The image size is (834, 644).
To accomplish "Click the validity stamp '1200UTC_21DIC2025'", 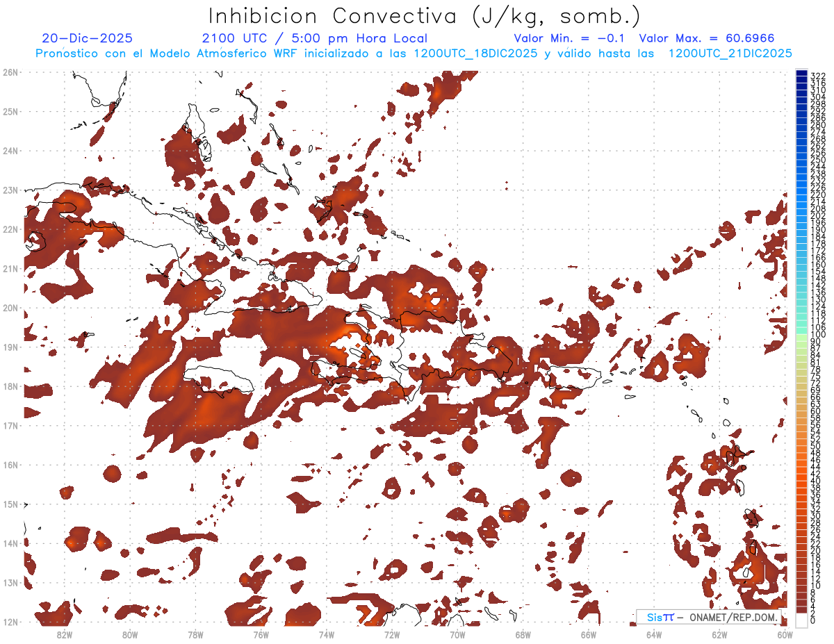I will coord(730,53).
